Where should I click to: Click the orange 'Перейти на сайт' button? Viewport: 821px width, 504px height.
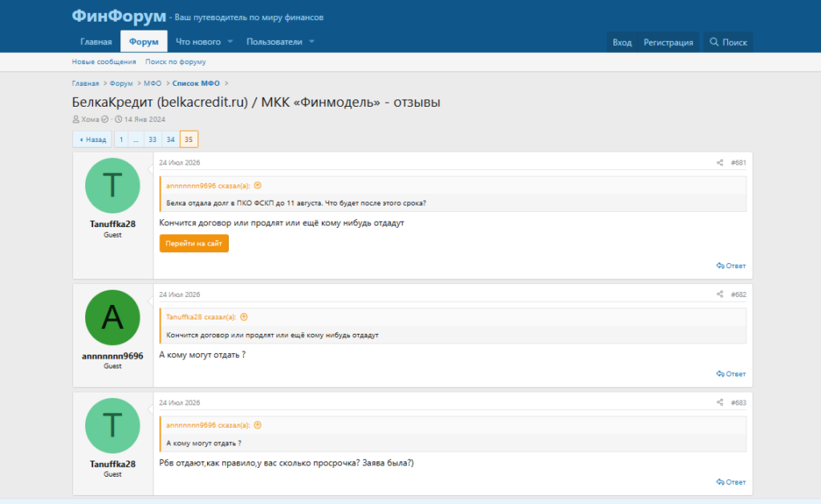[193, 243]
